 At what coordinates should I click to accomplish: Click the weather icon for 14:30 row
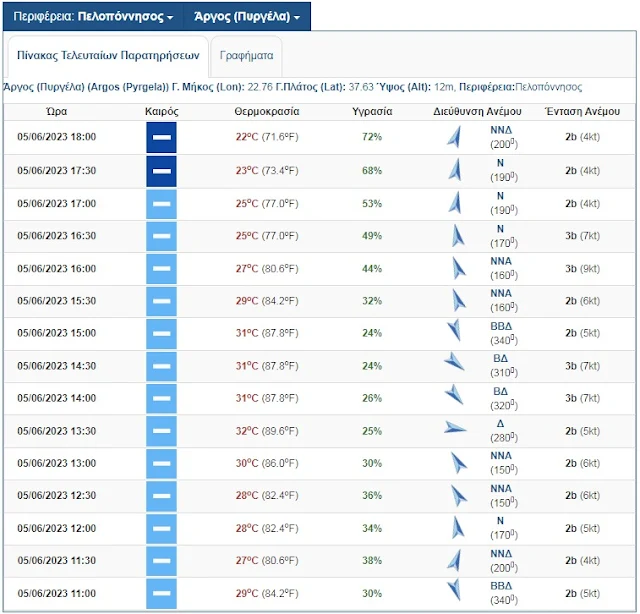coord(162,366)
